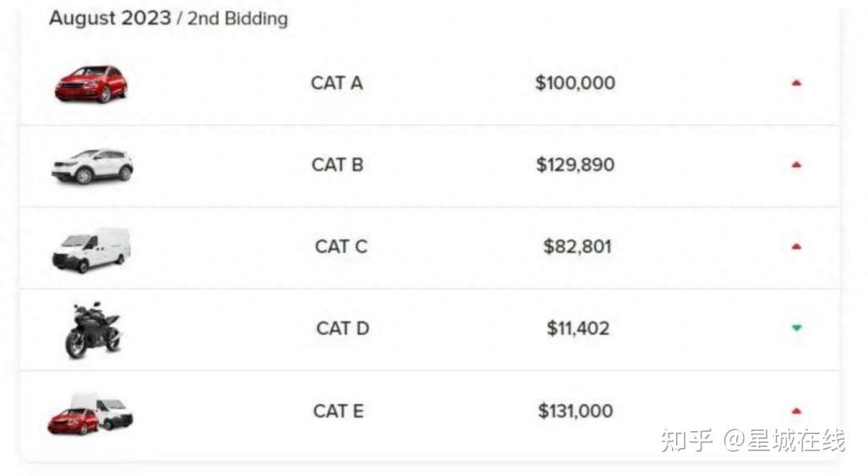Click the red sedan CAT A icon

coord(91,84)
